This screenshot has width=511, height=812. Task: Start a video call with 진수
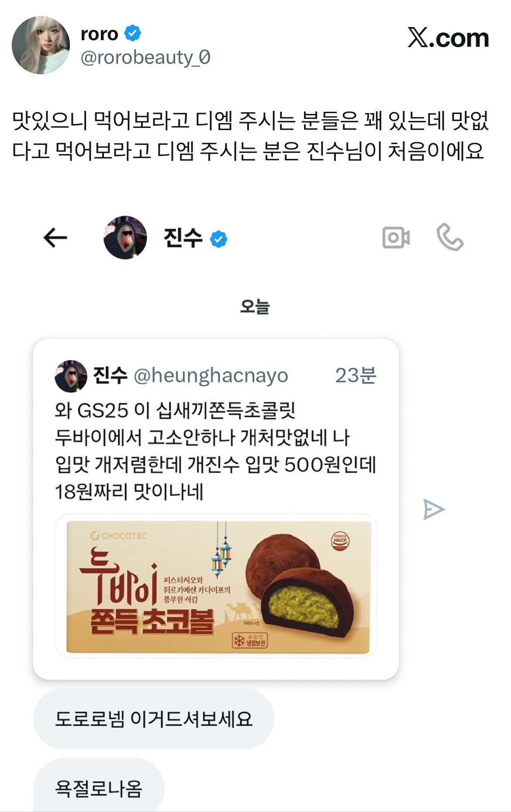396,238
